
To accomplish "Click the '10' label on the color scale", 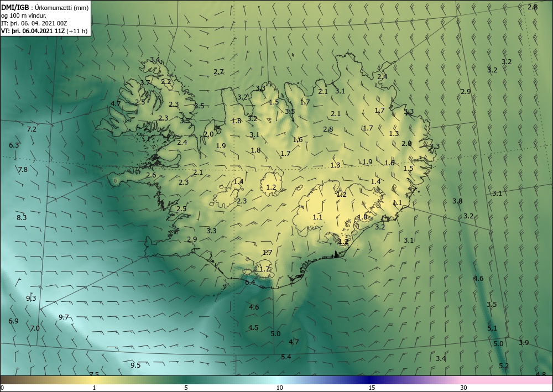I will click(x=280, y=388).
